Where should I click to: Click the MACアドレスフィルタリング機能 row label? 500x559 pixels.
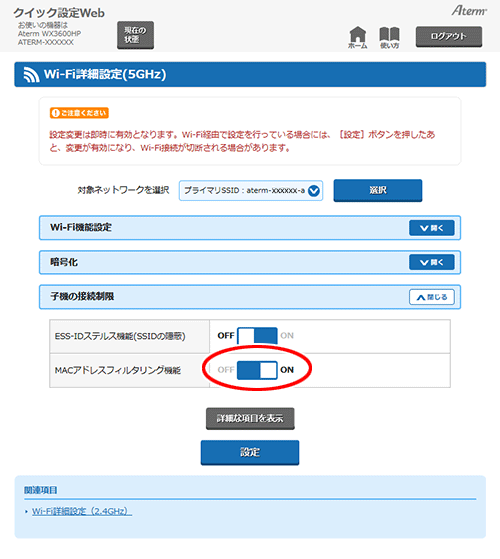click(x=118, y=370)
